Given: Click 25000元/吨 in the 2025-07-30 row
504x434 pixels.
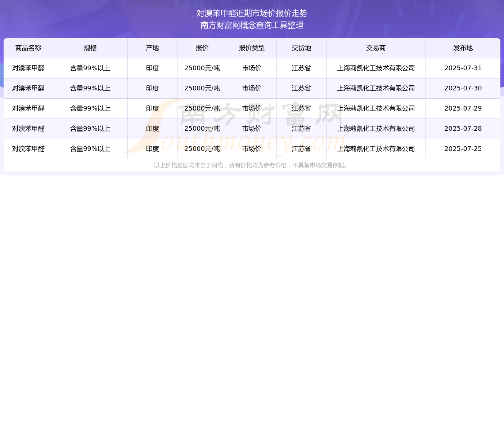Looking at the screenshot, I should pyautogui.click(x=202, y=88).
